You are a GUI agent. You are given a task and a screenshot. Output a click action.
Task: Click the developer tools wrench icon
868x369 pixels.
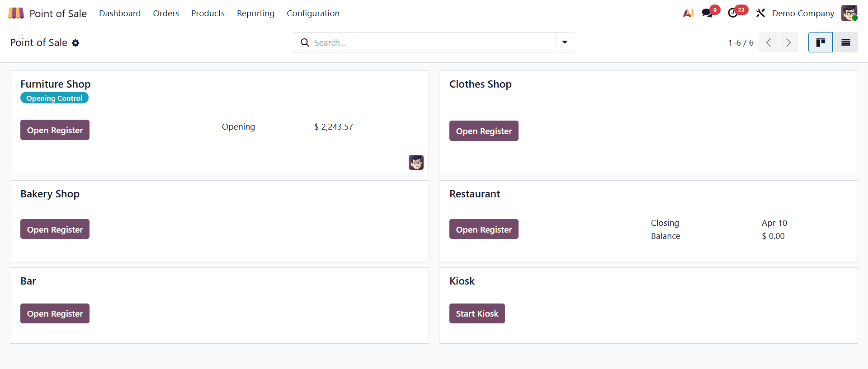tap(760, 13)
